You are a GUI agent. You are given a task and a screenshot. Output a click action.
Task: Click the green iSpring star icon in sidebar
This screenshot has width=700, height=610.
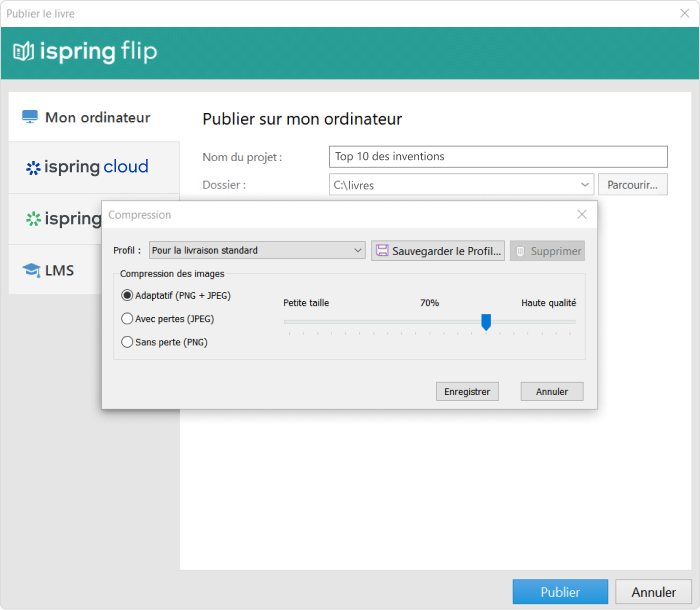point(33,219)
